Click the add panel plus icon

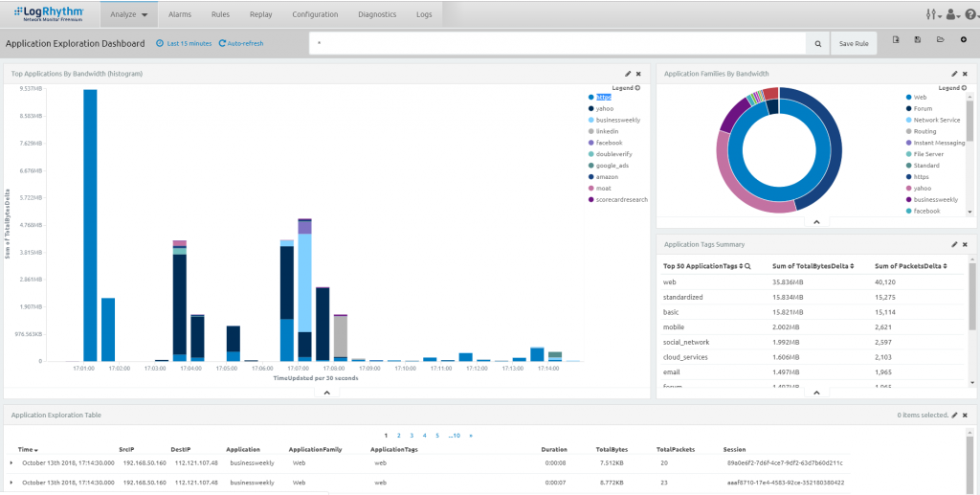pyautogui.click(x=963, y=39)
